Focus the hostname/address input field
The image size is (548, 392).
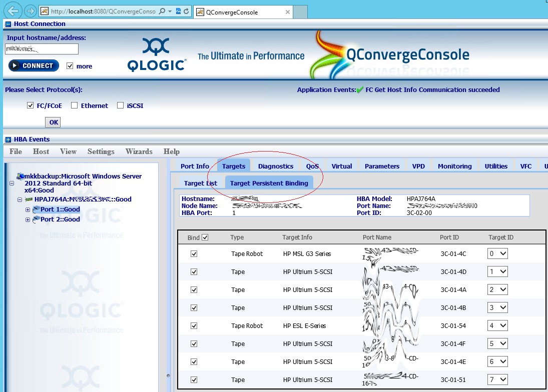[x=42, y=49]
